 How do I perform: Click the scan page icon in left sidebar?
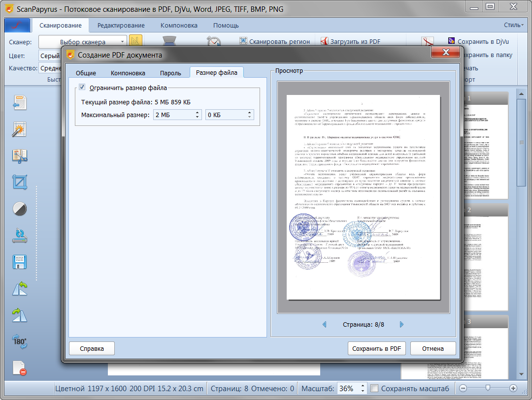coord(20,103)
